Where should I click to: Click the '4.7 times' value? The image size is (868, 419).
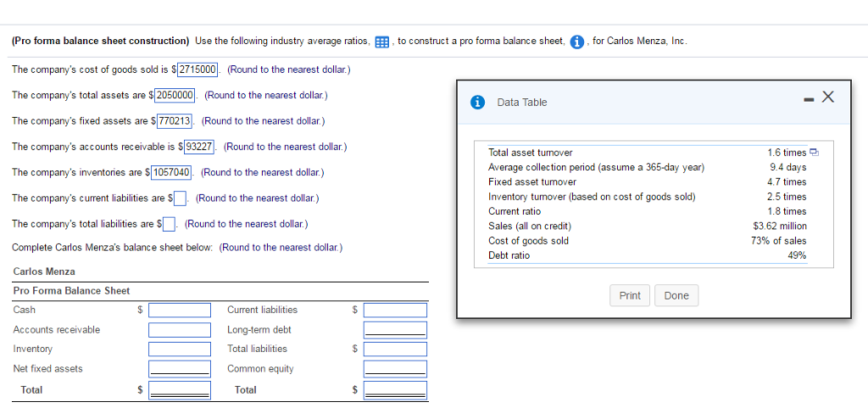(787, 182)
